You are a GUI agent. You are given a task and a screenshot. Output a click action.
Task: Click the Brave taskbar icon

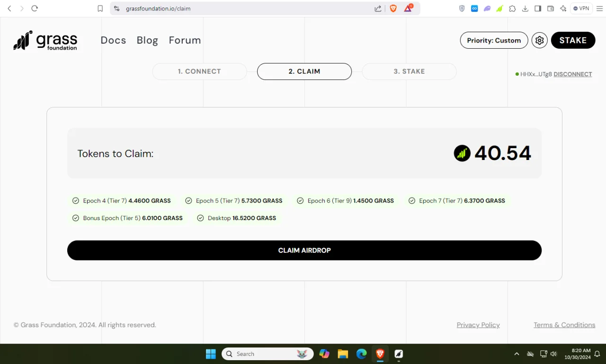(x=380, y=354)
